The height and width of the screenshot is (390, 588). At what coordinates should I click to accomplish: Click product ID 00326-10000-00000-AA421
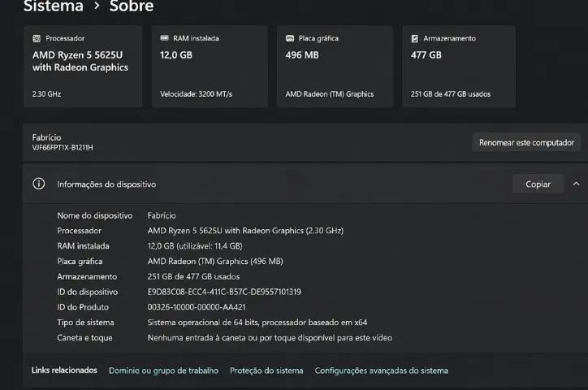197,307
